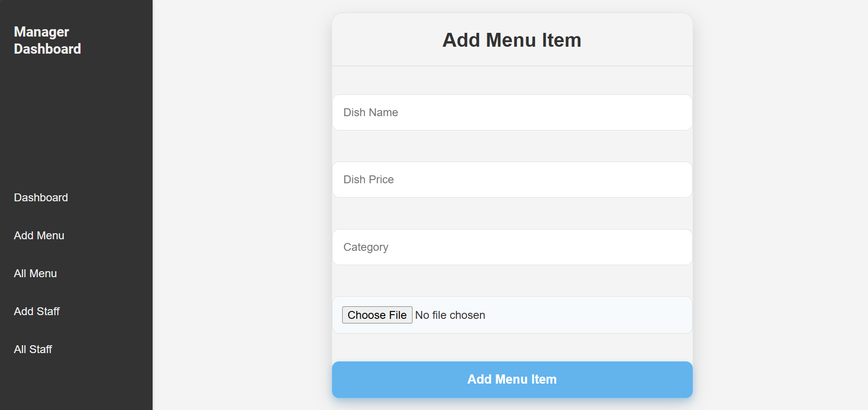The image size is (868, 410).
Task: Select the Category text field
Action: [x=512, y=247]
